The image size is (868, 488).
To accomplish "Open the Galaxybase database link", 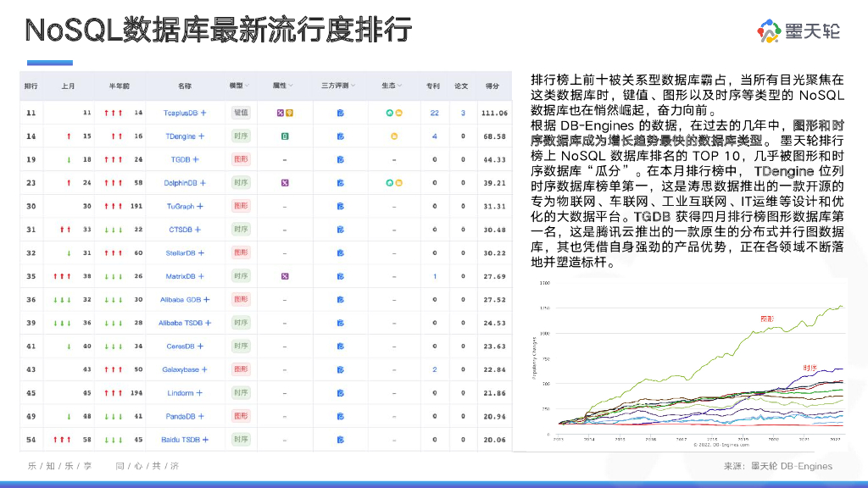I will (180, 369).
